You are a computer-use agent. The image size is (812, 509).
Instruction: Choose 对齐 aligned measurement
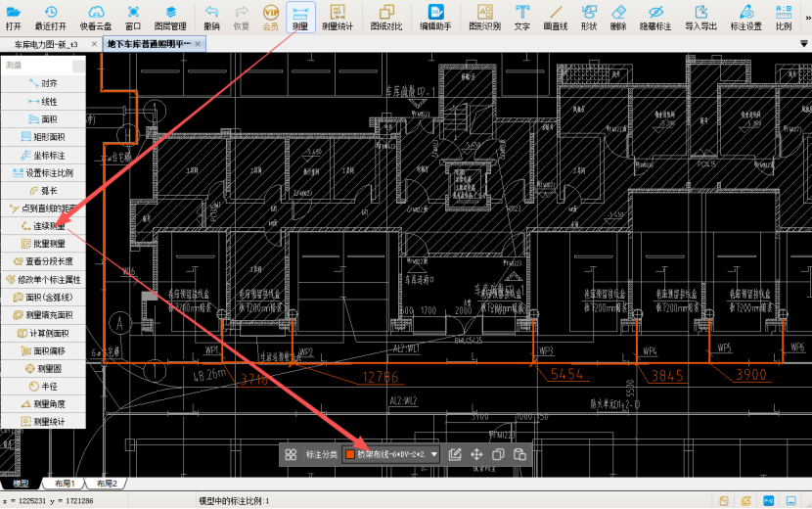43,83
